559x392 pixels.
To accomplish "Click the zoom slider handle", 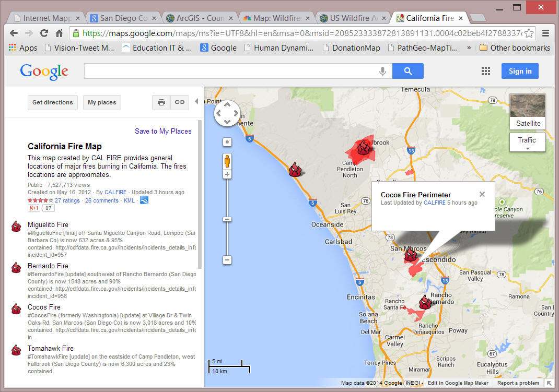I will click(x=227, y=219).
